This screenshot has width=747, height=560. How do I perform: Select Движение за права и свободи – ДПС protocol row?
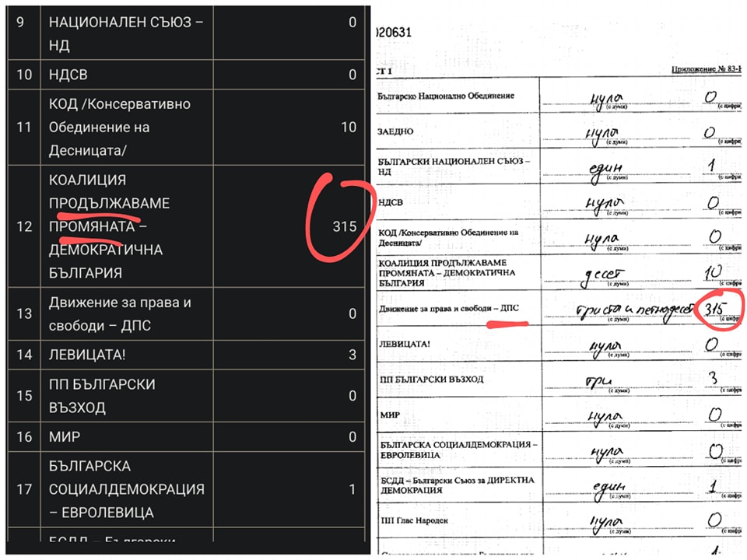tap(559, 309)
